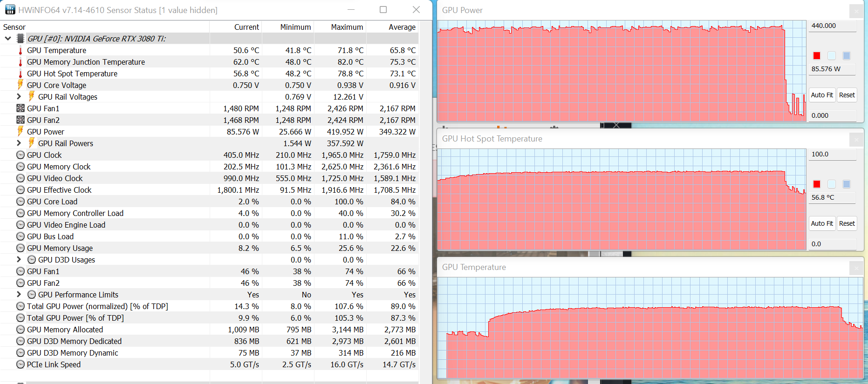Click the gauge icon beside GPU D3D Usages
Screen dimensions: 868x384
coord(32,260)
